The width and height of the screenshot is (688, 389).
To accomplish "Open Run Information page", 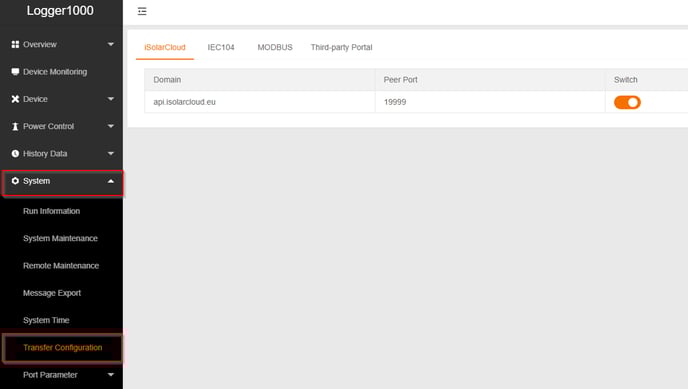I will [x=51, y=211].
